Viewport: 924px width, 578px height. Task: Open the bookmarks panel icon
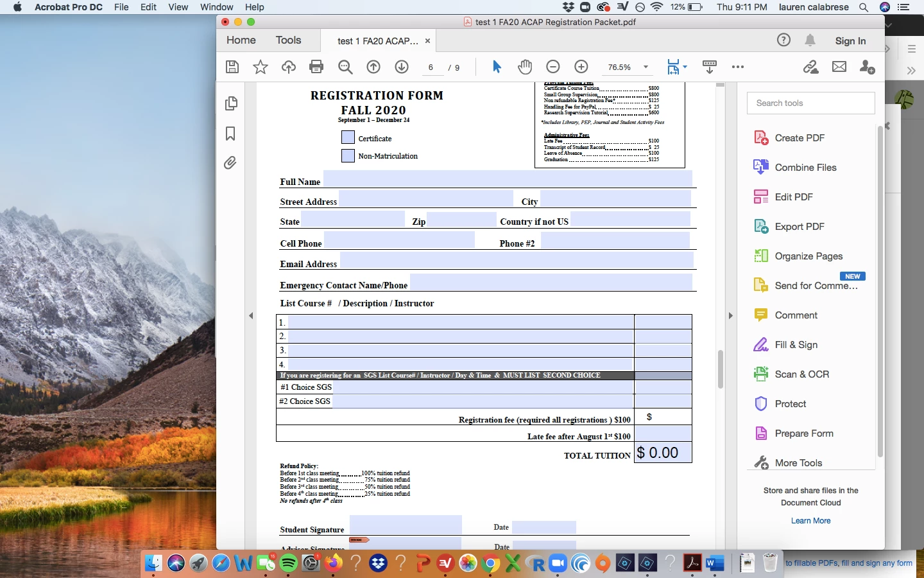point(230,134)
